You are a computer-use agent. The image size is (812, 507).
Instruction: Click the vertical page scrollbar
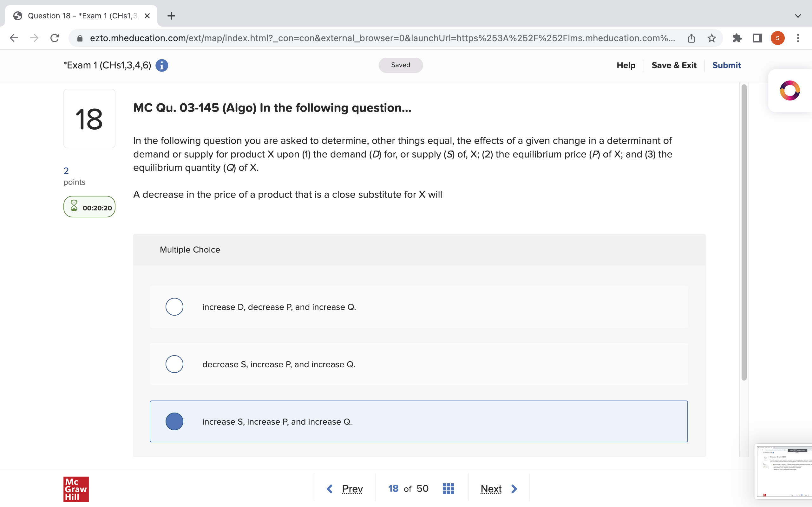[x=744, y=231]
